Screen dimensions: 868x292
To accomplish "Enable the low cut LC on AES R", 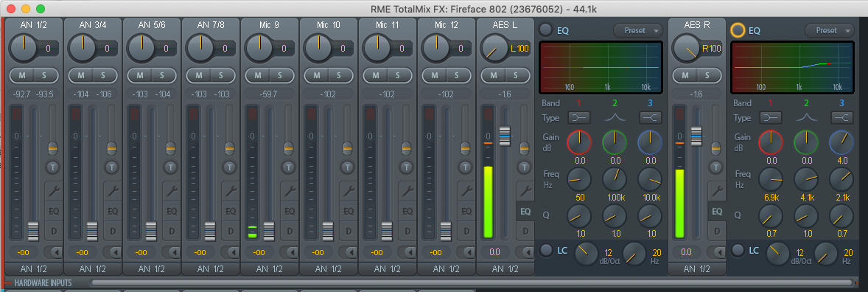I will (738, 250).
